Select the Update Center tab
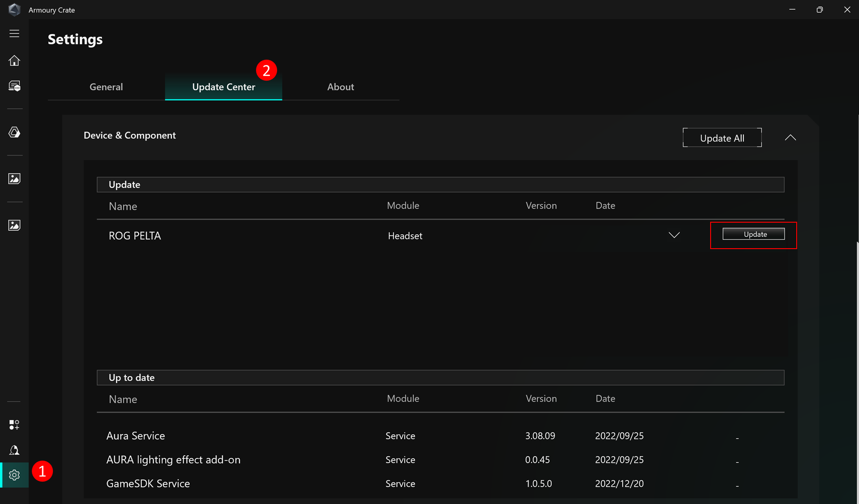 pyautogui.click(x=223, y=87)
